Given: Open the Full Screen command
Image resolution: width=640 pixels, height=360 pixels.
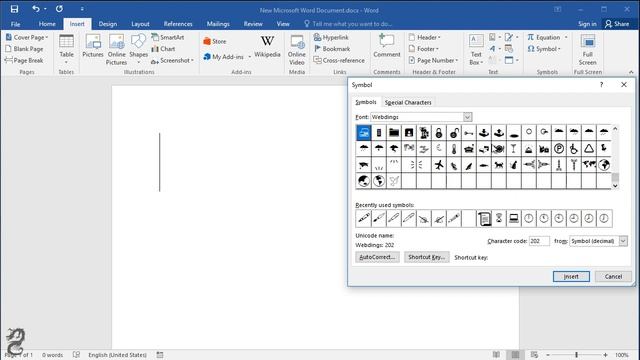Looking at the screenshot, I should pyautogui.click(x=588, y=49).
